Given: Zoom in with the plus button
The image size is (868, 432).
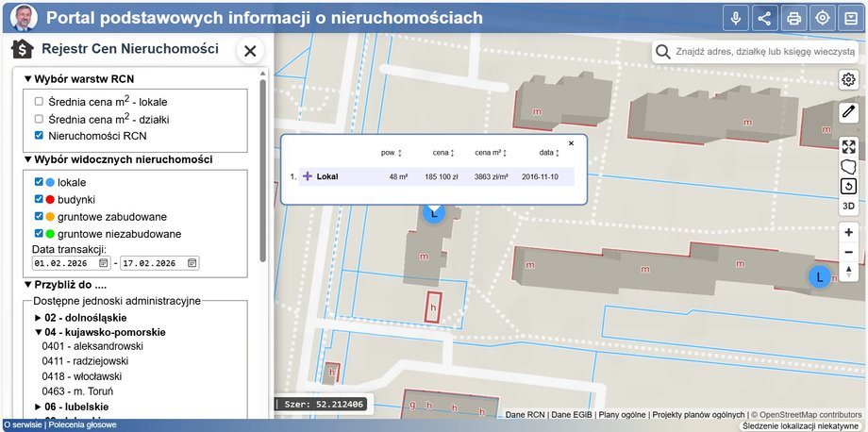Looking at the screenshot, I should 848,232.
